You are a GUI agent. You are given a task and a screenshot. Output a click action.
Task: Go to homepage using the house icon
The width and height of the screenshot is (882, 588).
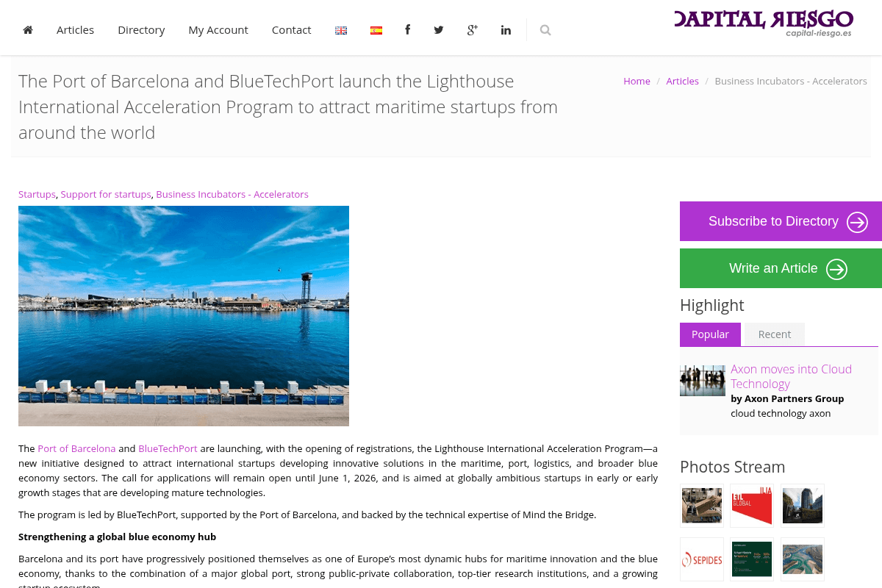[28, 29]
